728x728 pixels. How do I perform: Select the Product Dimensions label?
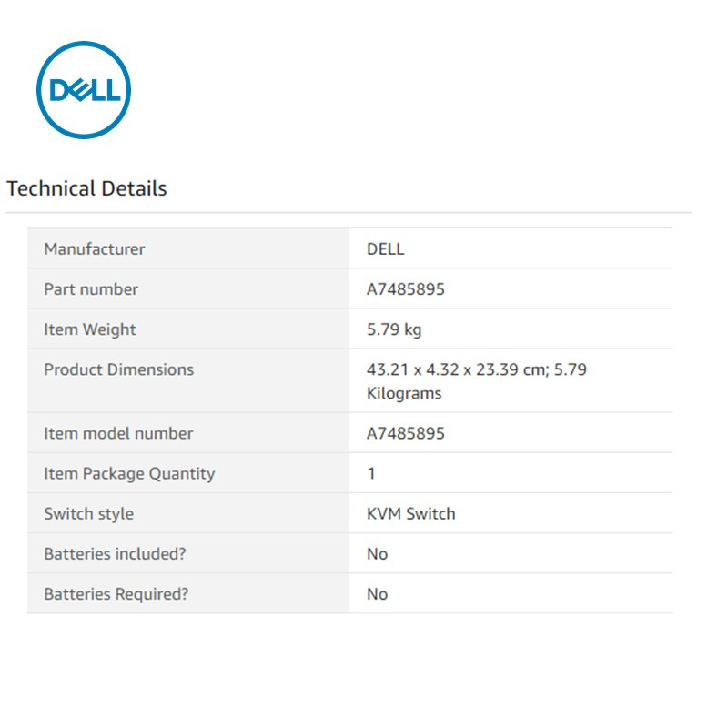(x=118, y=369)
